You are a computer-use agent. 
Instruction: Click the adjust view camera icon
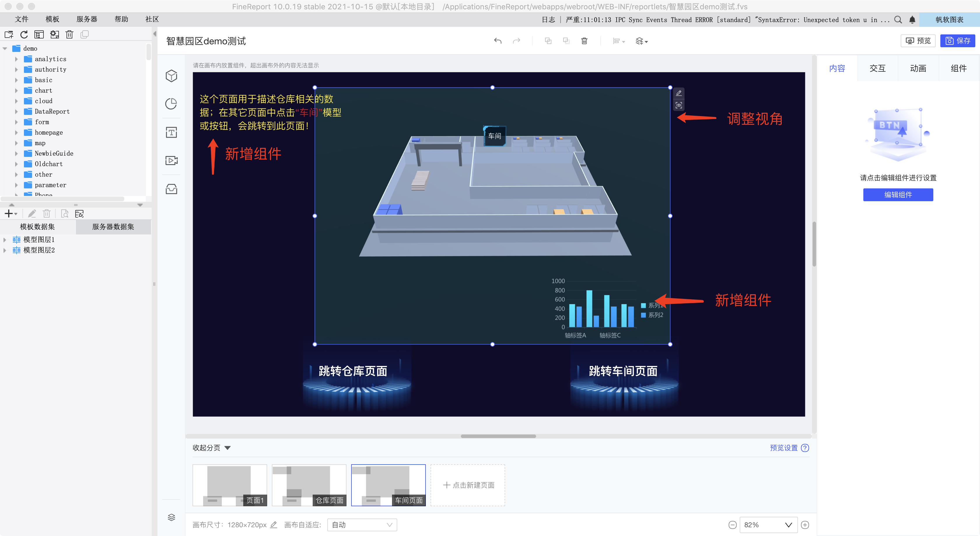click(x=679, y=105)
